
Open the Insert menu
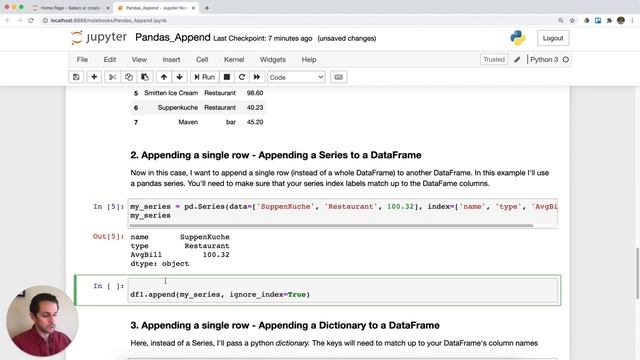171,60
